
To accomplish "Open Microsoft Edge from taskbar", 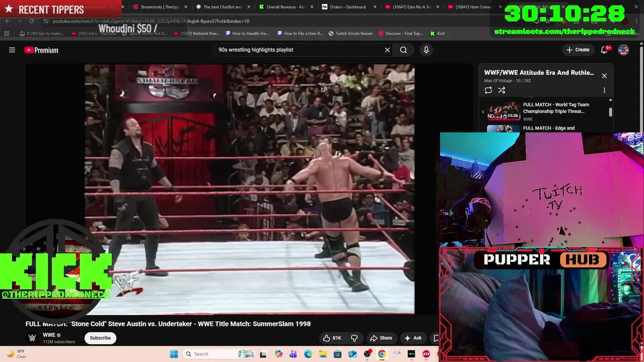I will (x=308, y=354).
